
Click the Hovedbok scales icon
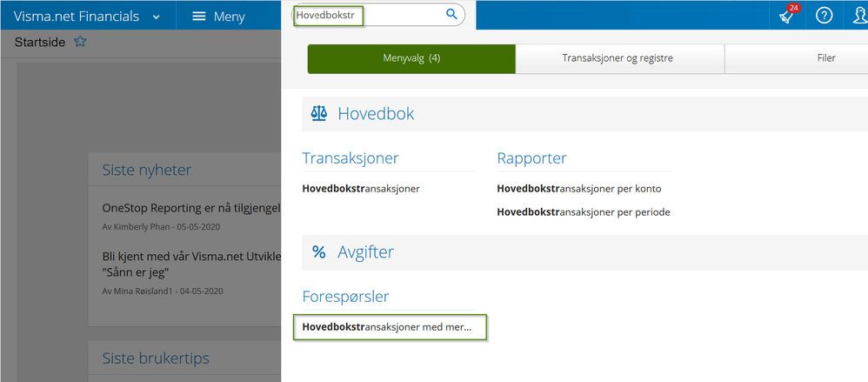point(319,114)
